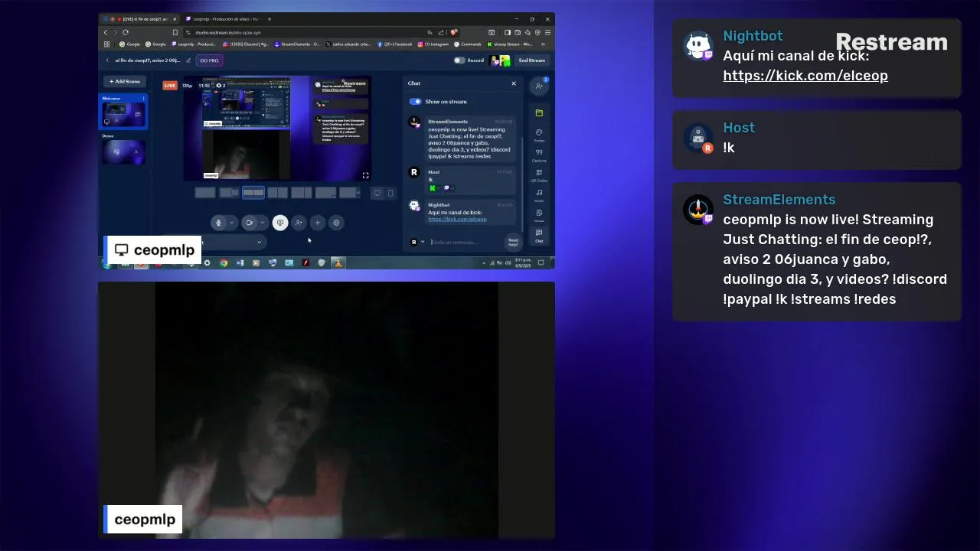Switch to the [LIVE] el fin de ceop tab
The width and height of the screenshot is (980, 551).
coord(140,19)
